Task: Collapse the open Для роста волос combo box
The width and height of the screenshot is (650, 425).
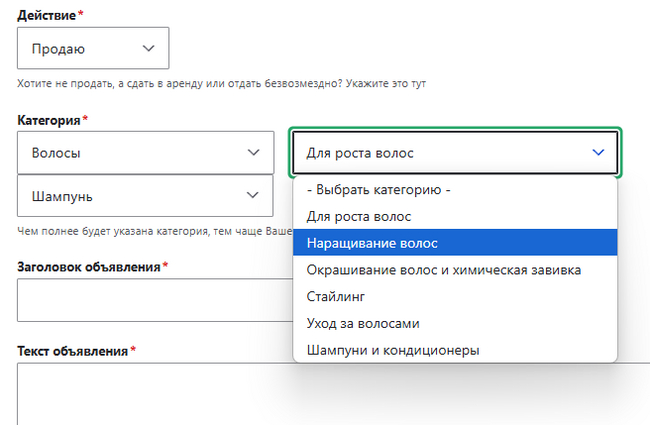Action: point(456,153)
